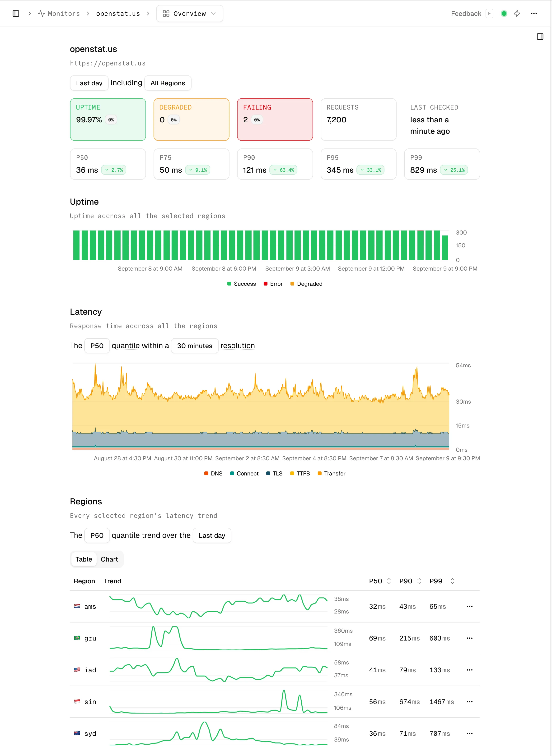Change the P50 quantile selector under Latency
552x756 pixels.
[97, 346]
